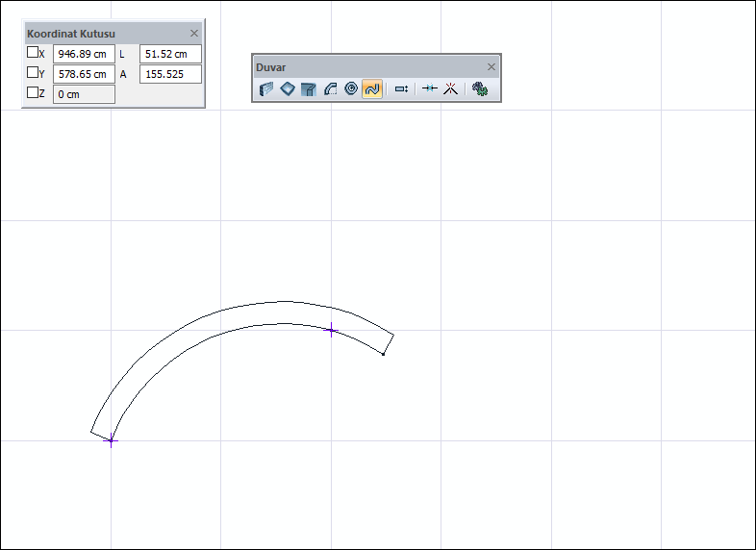
Task: Click the black endpoint of the curved wall
Action: [x=383, y=354]
